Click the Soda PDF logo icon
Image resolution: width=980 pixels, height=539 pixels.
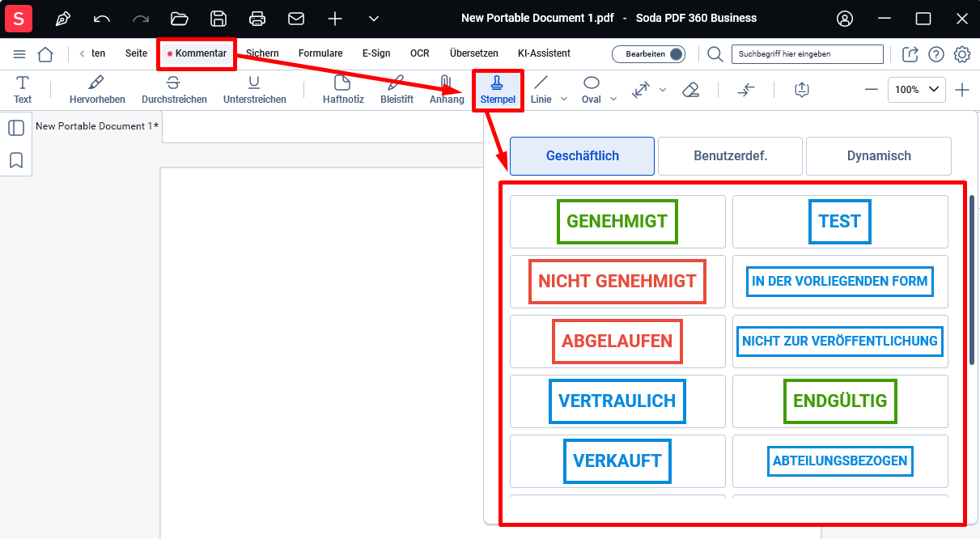tap(19, 18)
